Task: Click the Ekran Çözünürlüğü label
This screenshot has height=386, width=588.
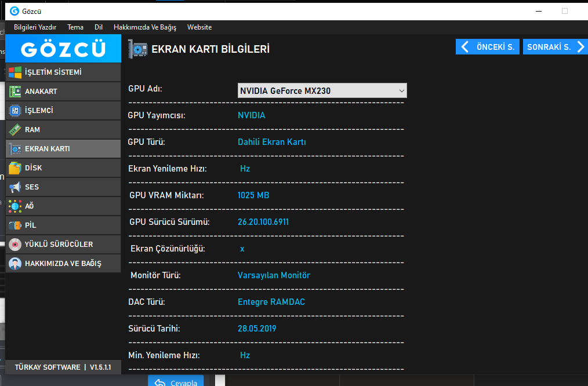Action: click(x=168, y=249)
